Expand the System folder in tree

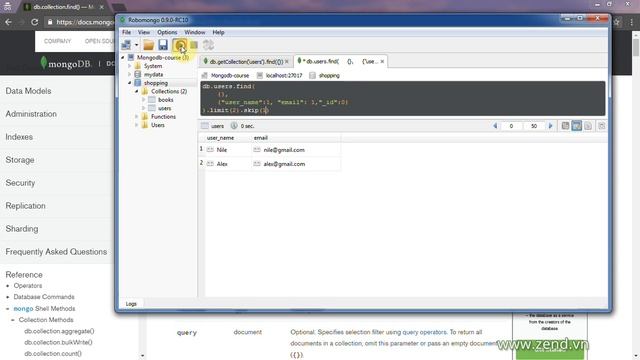pyautogui.click(x=130, y=66)
